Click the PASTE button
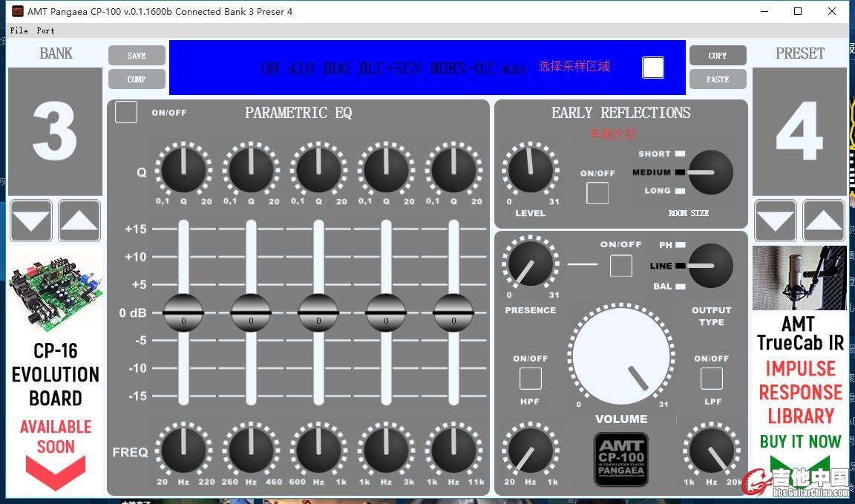855x504 pixels. [x=718, y=79]
